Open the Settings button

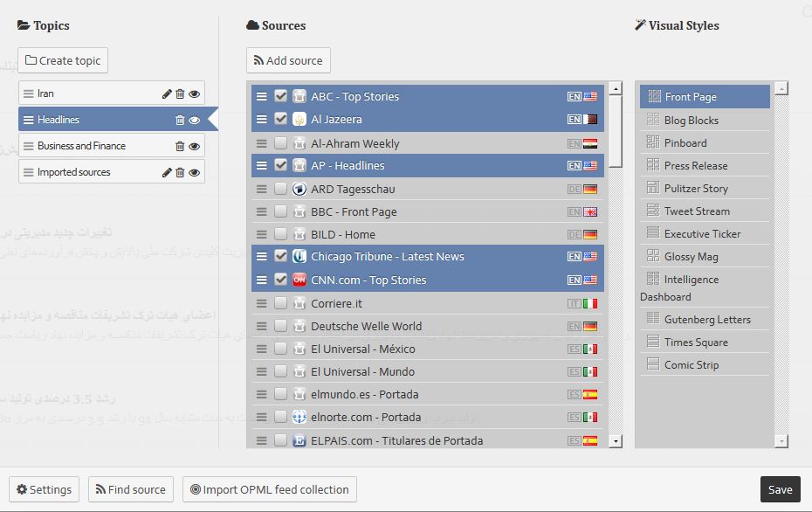point(44,489)
